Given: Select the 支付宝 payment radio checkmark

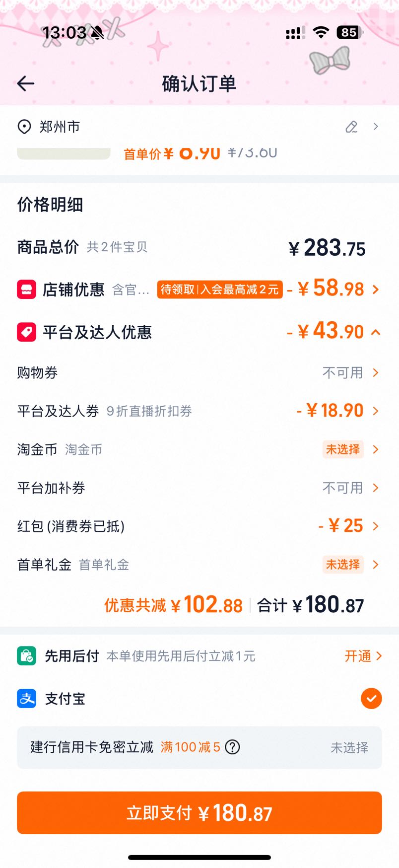Looking at the screenshot, I should coord(371,699).
